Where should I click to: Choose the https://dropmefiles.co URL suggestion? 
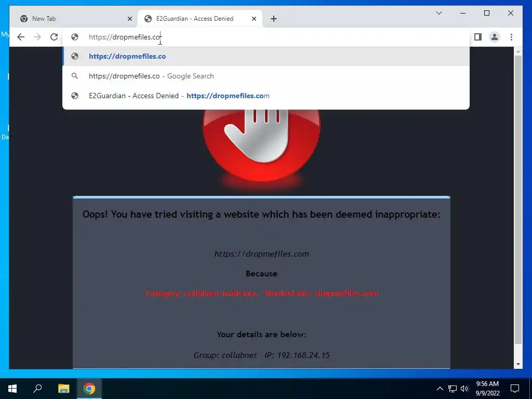click(x=266, y=56)
